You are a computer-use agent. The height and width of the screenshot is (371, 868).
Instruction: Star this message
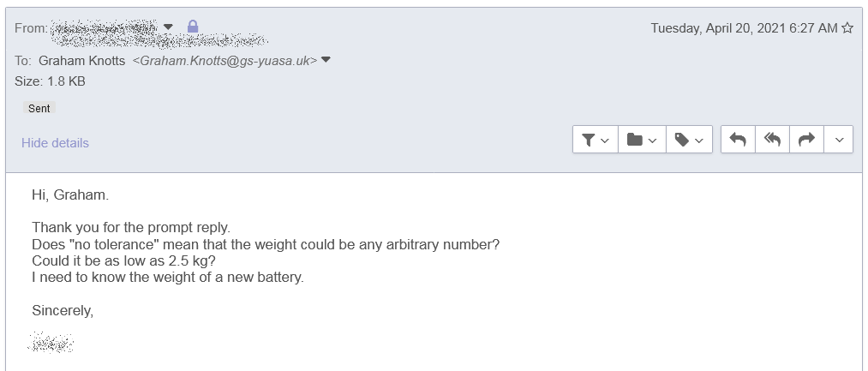pos(847,28)
